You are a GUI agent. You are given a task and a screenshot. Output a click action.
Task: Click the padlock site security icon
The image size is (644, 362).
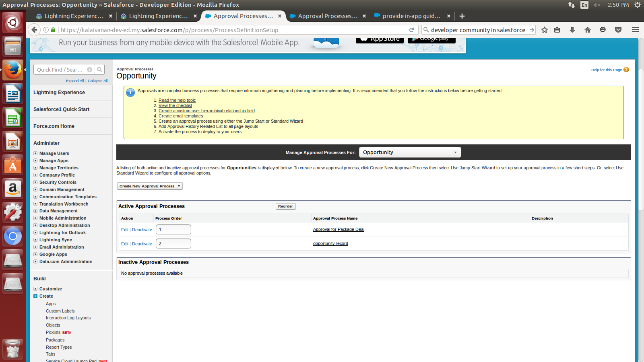tap(53, 30)
